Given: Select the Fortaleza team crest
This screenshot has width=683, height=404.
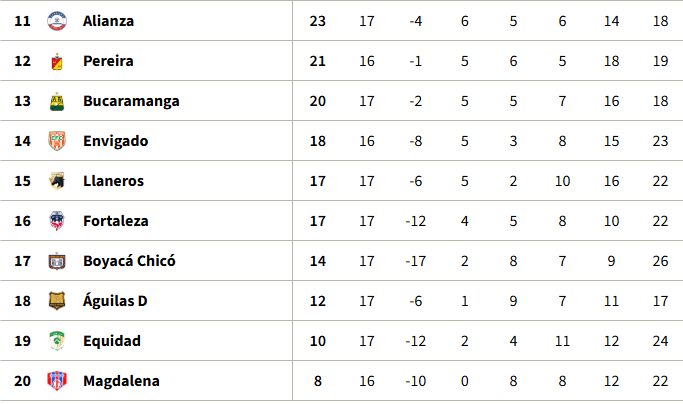Looking at the screenshot, I should coord(57,221).
